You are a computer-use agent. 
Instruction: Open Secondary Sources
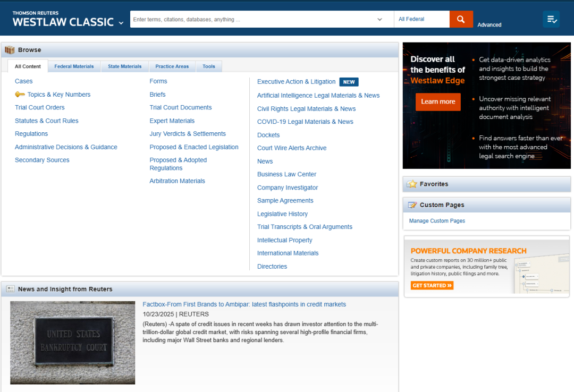[42, 160]
